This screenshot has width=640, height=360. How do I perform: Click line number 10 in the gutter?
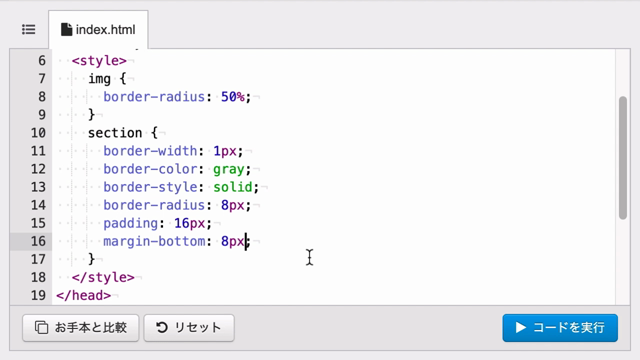(38, 133)
